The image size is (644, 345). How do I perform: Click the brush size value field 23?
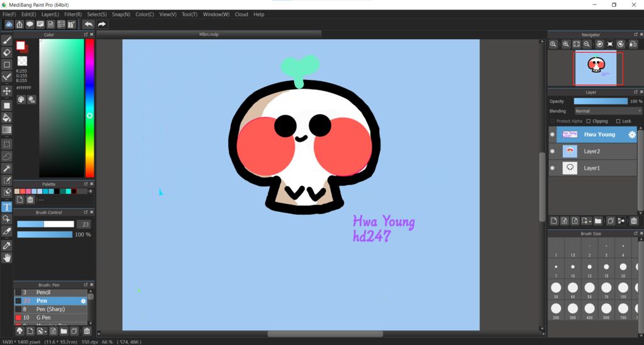pyautogui.click(x=85, y=224)
